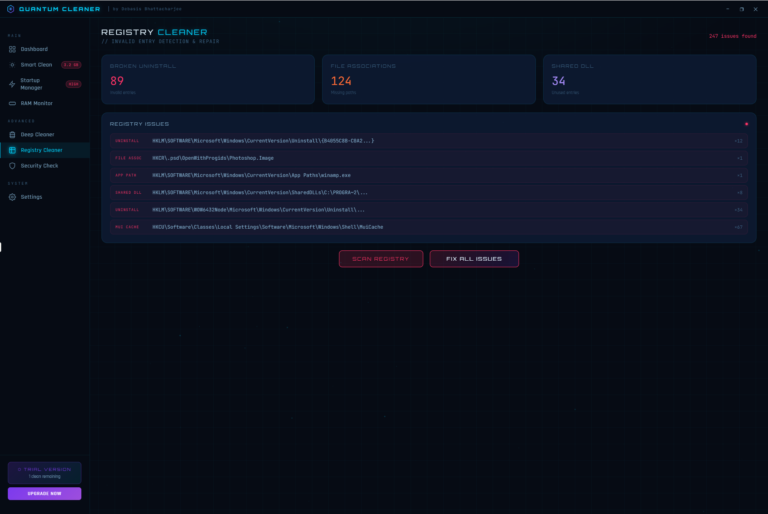768x514 pixels.
Task: Click the +8 count on SharedDLLs row
Action: (740, 193)
